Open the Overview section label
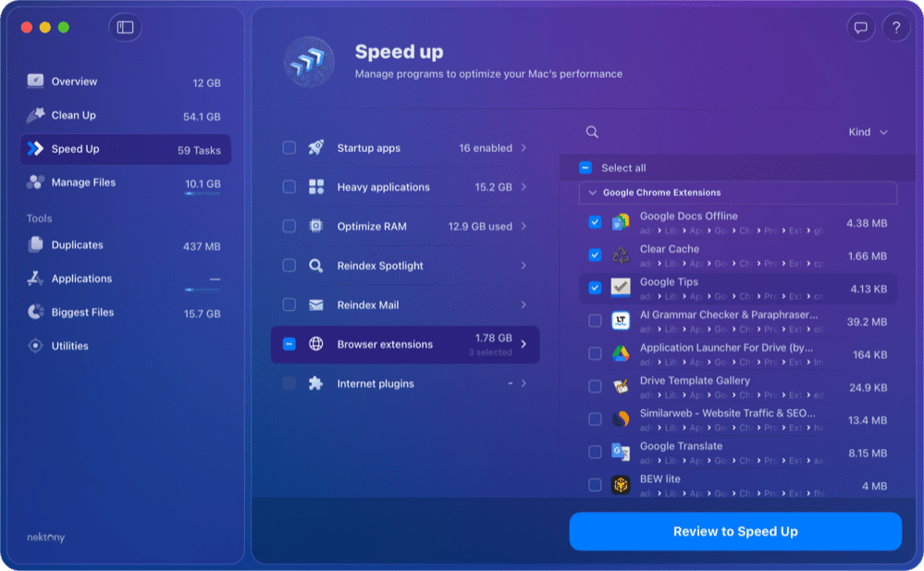This screenshot has width=924, height=571. pyautogui.click(x=74, y=81)
